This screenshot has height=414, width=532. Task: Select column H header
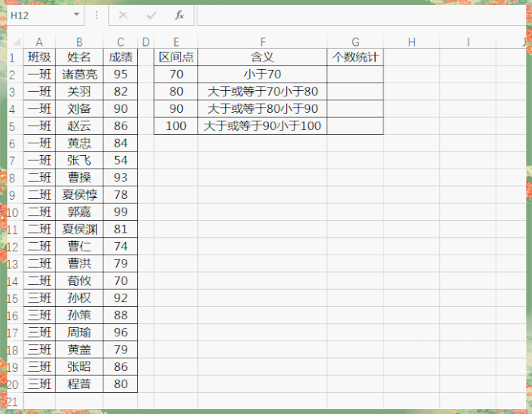click(412, 42)
